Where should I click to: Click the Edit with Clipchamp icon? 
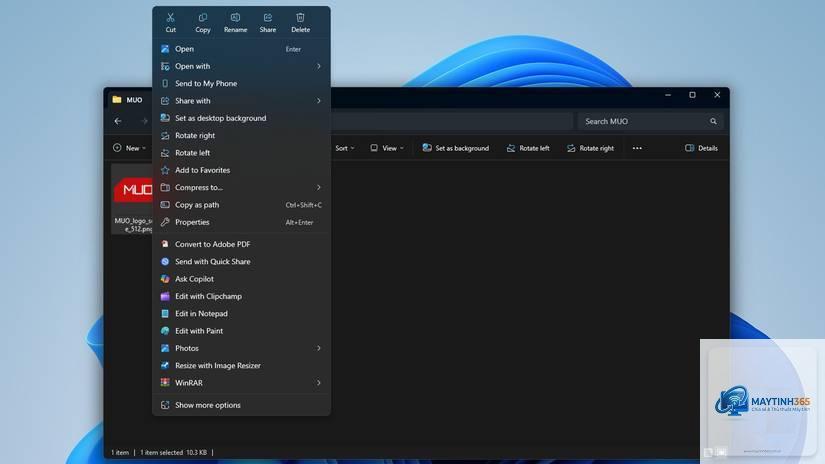coord(165,296)
